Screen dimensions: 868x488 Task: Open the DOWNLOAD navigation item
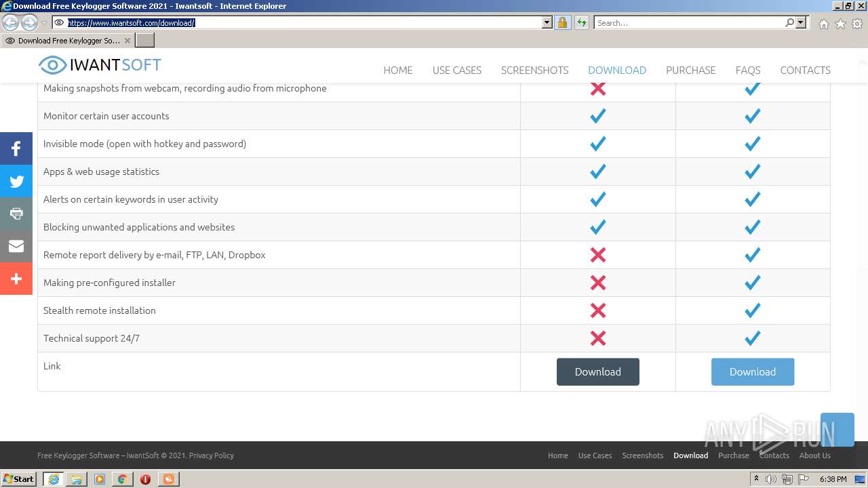click(x=617, y=70)
